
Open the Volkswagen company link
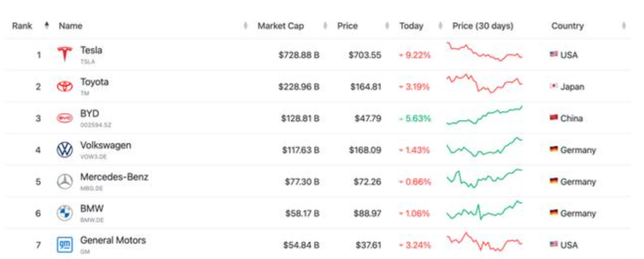106,146
